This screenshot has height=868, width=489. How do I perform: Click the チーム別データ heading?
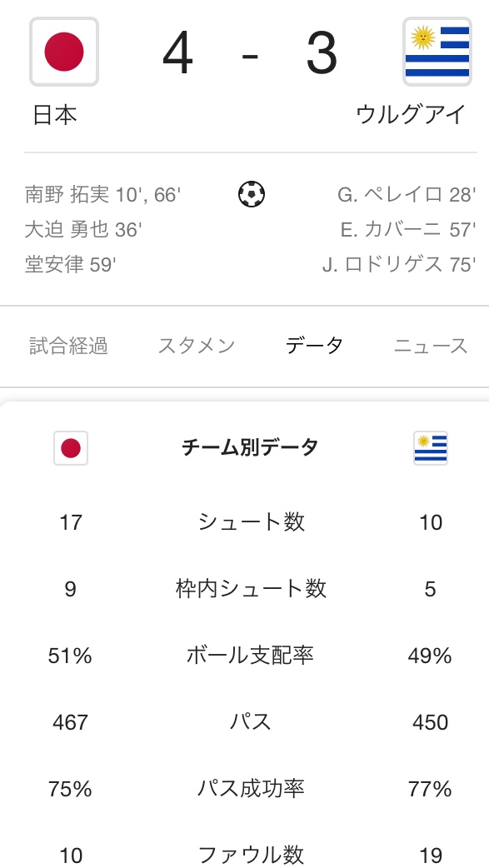pos(250,447)
